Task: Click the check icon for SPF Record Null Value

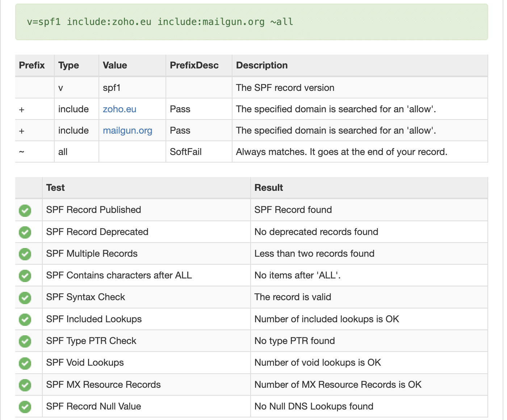Action: [x=25, y=407]
